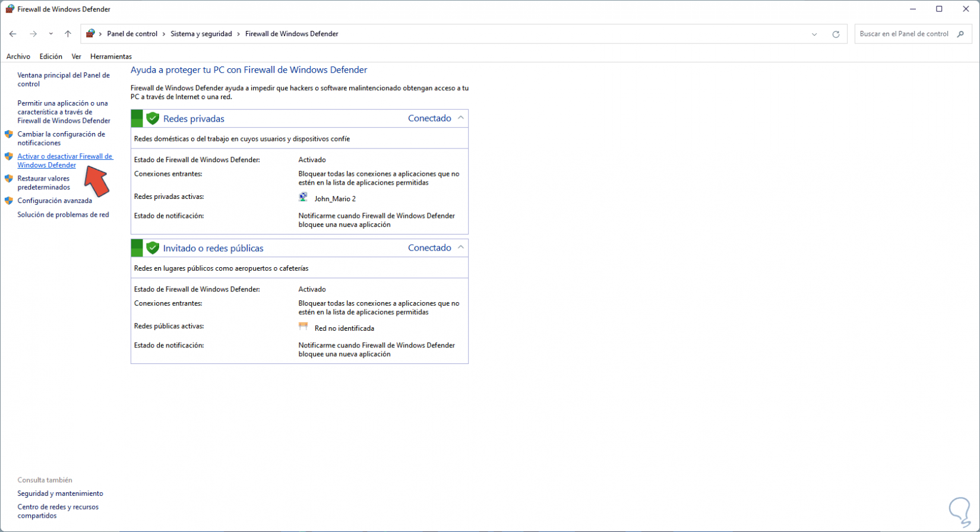Viewport: 980px width, 532px height.
Task: Open Activar o desactivar Firewall de Windows Defender
Action: click(65, 160)
